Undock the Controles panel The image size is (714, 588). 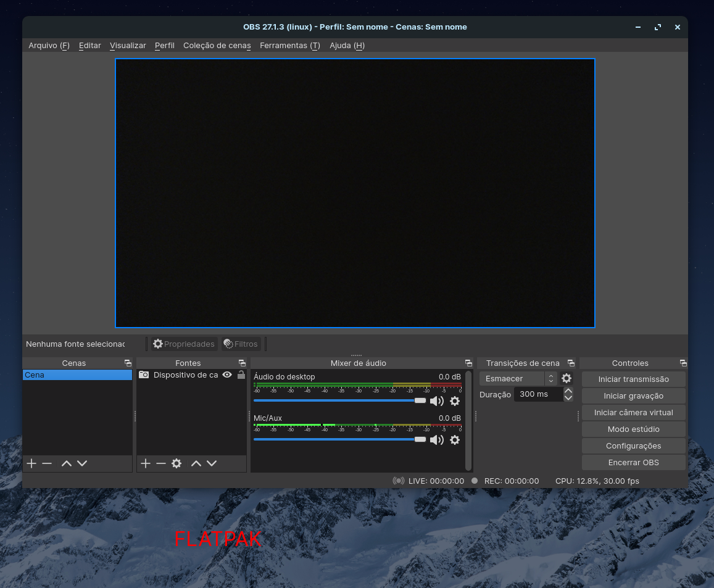tap(684, 363)
